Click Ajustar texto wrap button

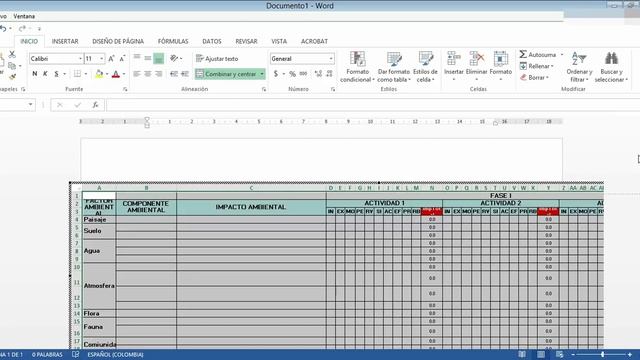point(217,59)
